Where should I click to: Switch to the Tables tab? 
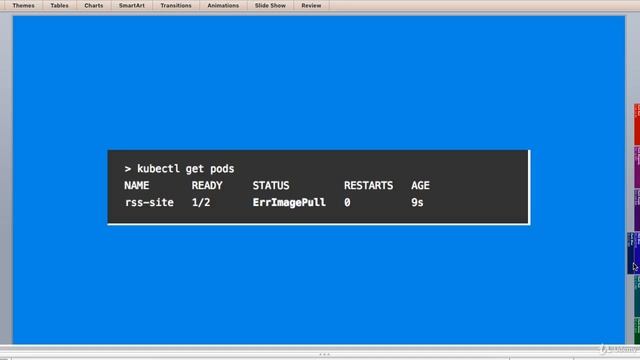[60, 6]
